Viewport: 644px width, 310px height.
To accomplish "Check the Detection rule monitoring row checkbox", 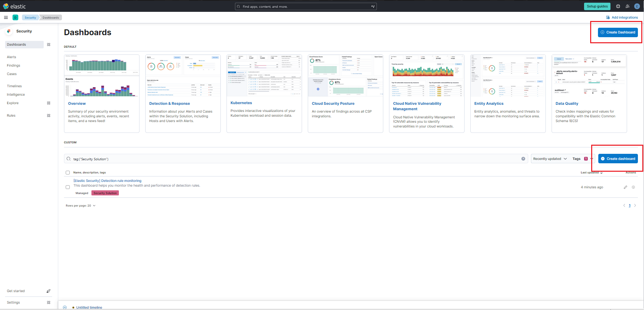I will pyautogui.click(x=68, y=187).
